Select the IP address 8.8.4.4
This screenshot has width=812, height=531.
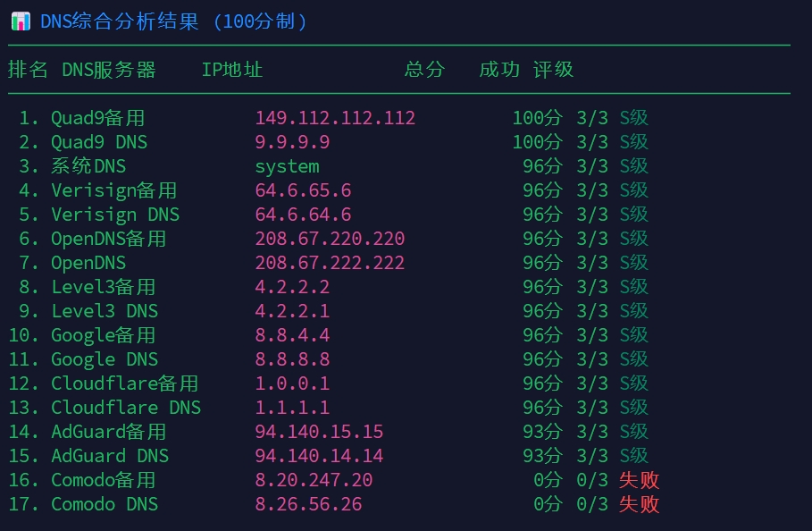(x=292, y=335)
